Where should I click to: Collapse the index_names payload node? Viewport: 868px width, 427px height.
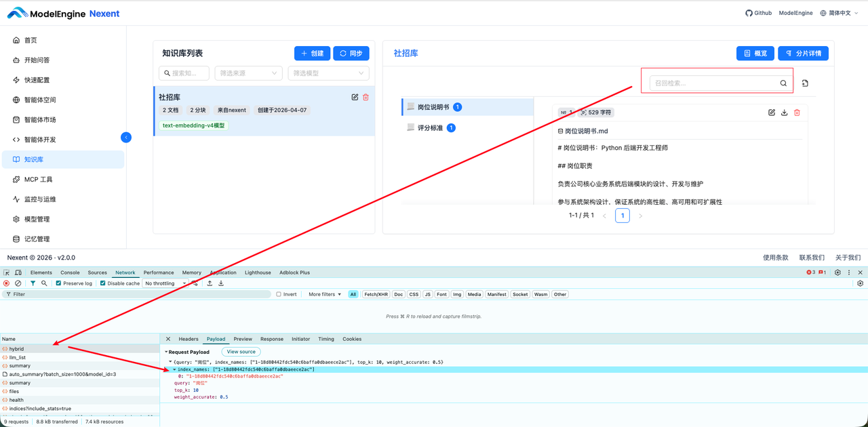click(x=174, y=369)
